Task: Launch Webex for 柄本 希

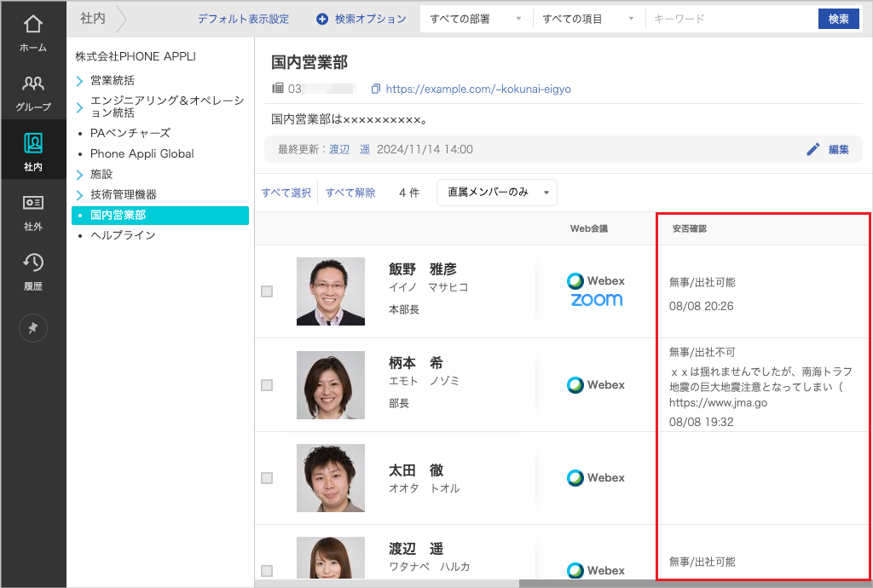Action: 596,384
